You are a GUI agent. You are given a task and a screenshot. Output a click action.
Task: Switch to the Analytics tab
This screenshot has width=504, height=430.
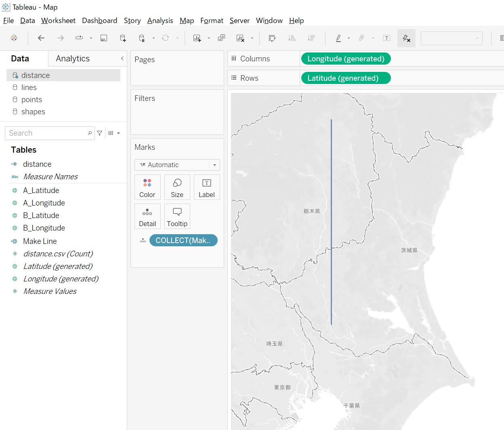pyautogui.click(x=72, y=59)
